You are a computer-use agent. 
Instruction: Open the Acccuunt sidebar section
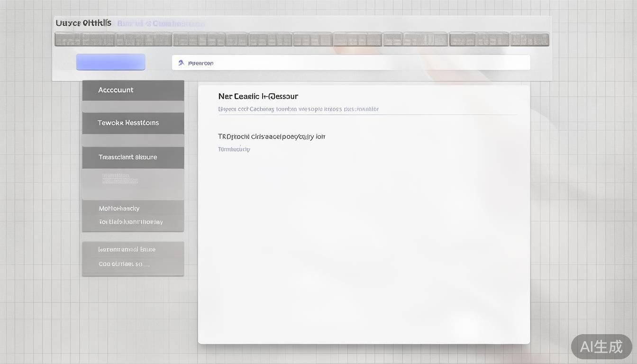pos(133,90)
